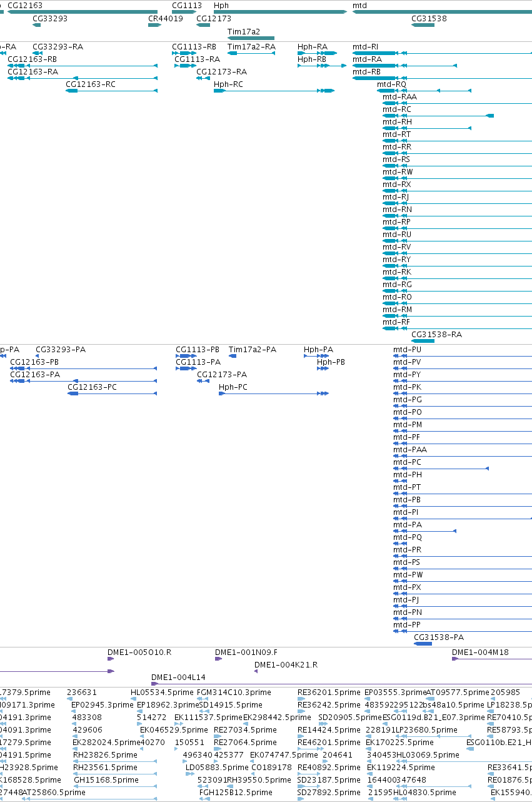Viewport: 532px width, 802px height.
Task: Open transcript label Tim17a2-RA
Action: tap(251, 47)
